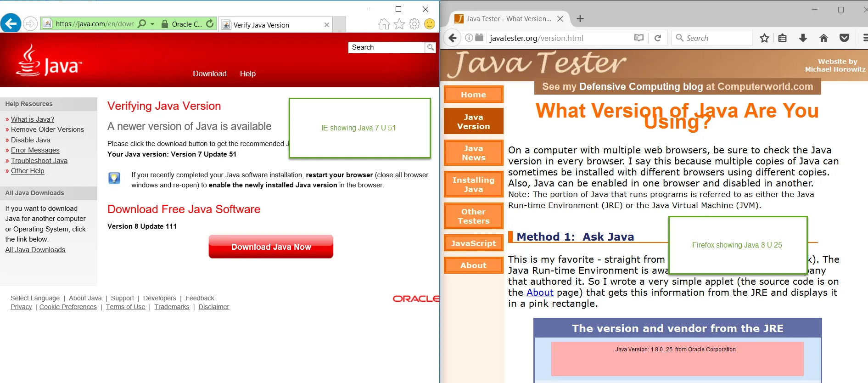Click search magnifier in IE address bar

(x=142, y=23)
